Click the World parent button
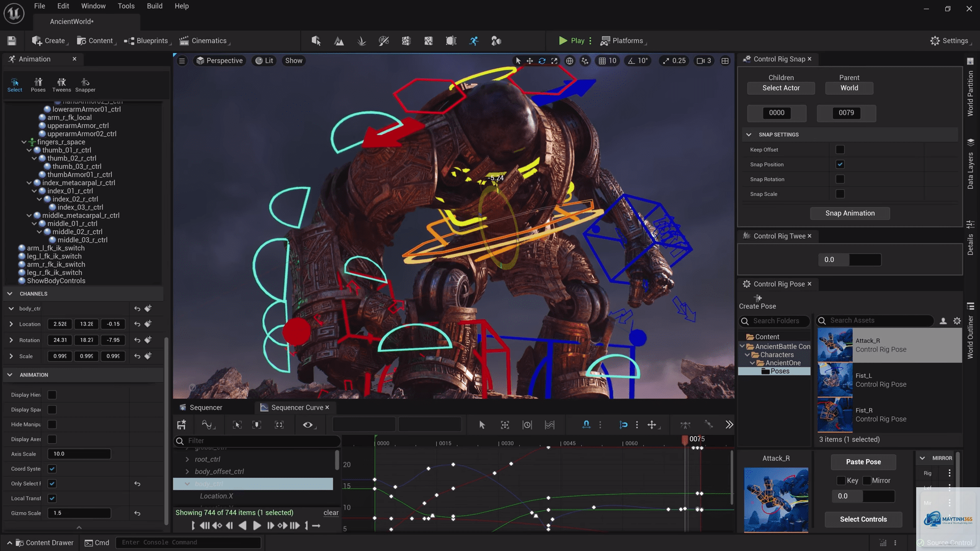This screenshot has height=551, width=980. pyautogui.click(x=849, y=88)
